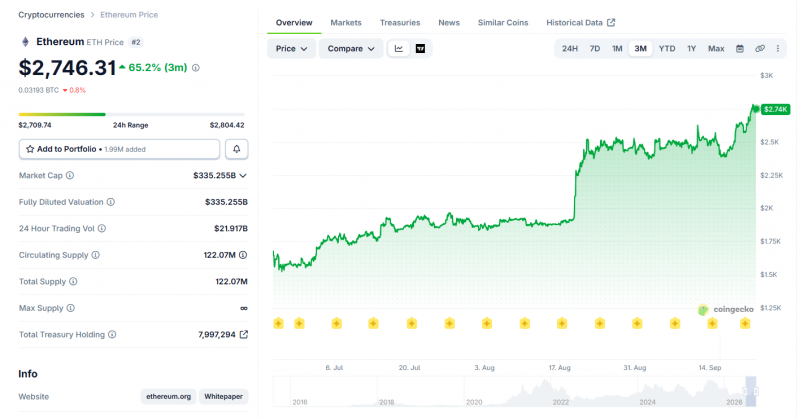Click info icon next to 65.2% change
This screenshot has width=800, height=418.
(195, 68)
